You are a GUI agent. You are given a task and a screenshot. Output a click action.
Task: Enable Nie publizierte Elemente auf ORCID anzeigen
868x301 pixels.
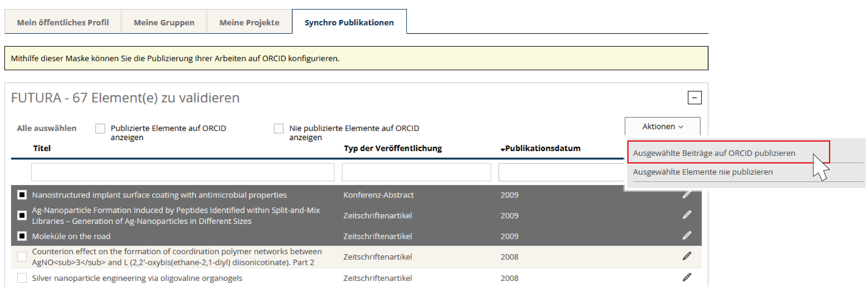point(279,128)
